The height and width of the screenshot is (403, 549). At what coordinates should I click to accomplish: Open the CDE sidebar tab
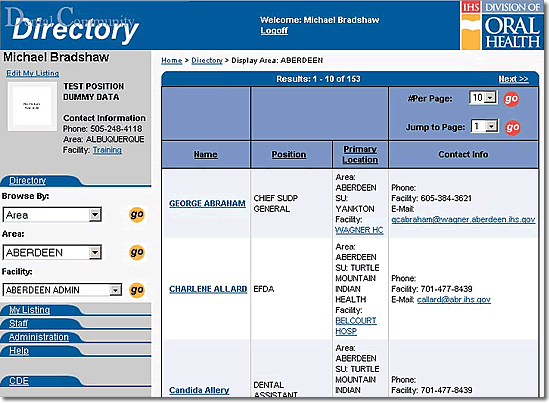pos(19,381)
